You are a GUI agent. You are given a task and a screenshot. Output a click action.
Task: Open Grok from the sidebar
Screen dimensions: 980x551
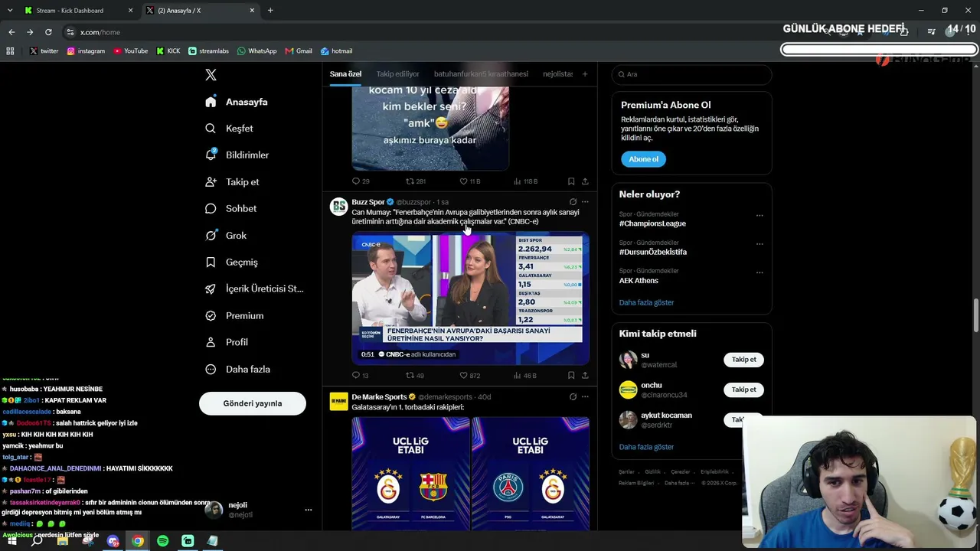225,236
